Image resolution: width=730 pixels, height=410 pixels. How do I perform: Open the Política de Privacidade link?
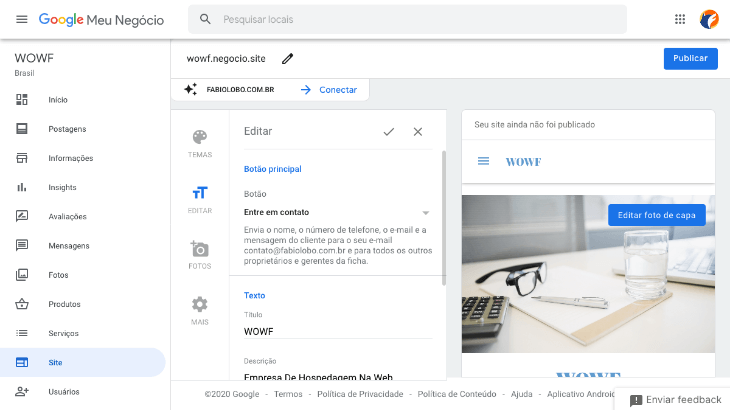[x=360, y=394]
